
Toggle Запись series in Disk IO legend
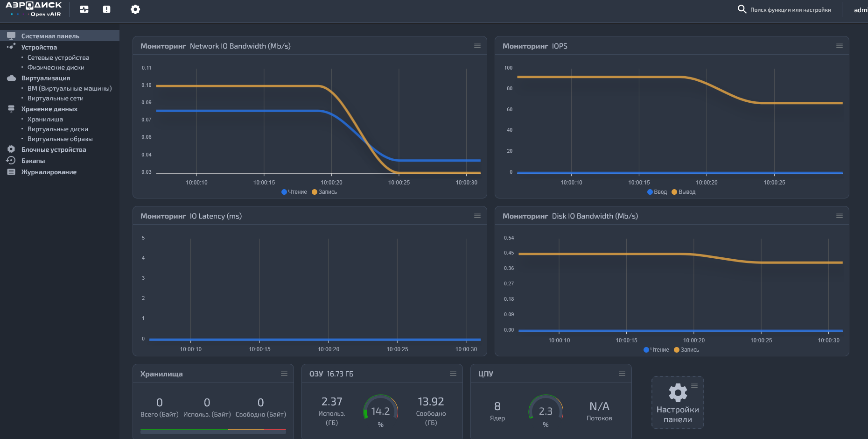point(686,350)
